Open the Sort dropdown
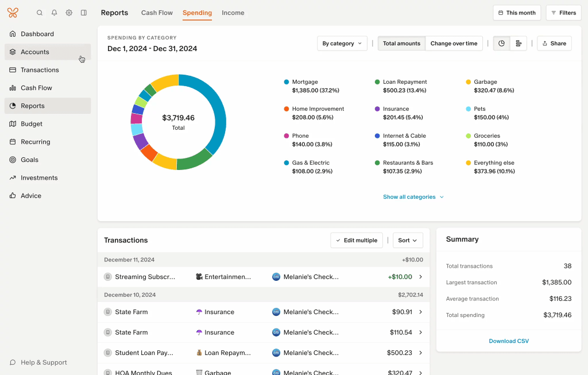 [408, 241]
